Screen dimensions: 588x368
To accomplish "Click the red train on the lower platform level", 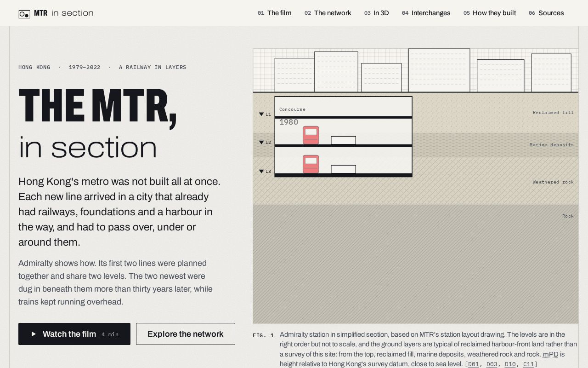I will click(311, 164).
